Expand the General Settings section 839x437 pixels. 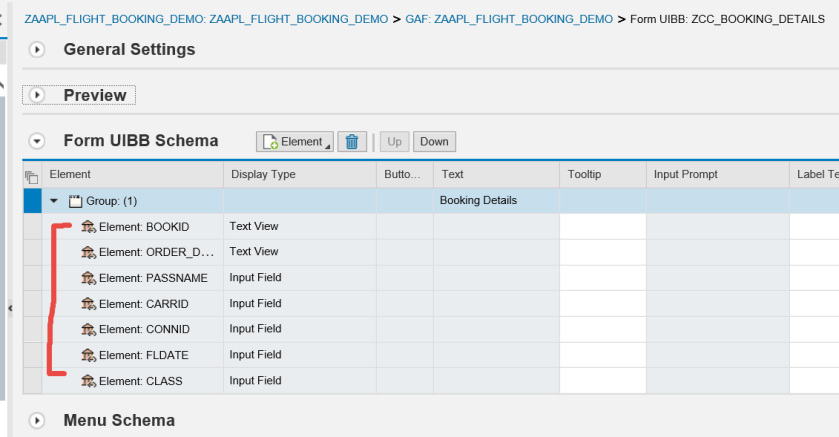38,50
